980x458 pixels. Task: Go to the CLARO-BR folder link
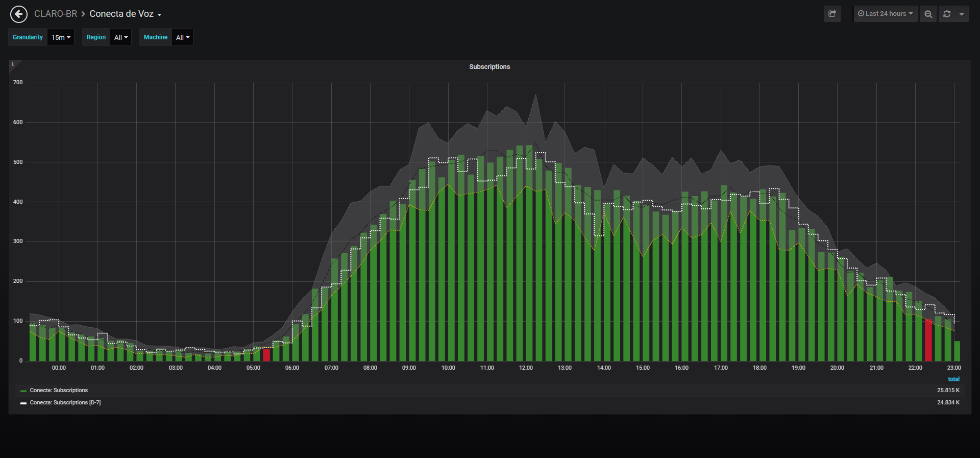[56, 14]
